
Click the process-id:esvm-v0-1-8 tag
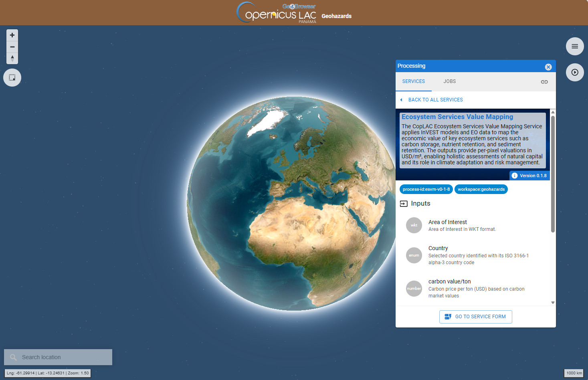click(426, 189)
